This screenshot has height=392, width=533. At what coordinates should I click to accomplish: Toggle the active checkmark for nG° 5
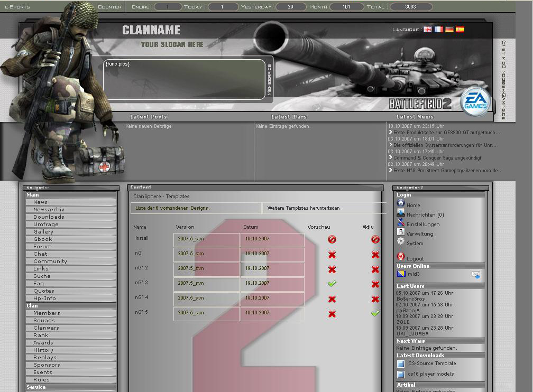tap(375, 313)
